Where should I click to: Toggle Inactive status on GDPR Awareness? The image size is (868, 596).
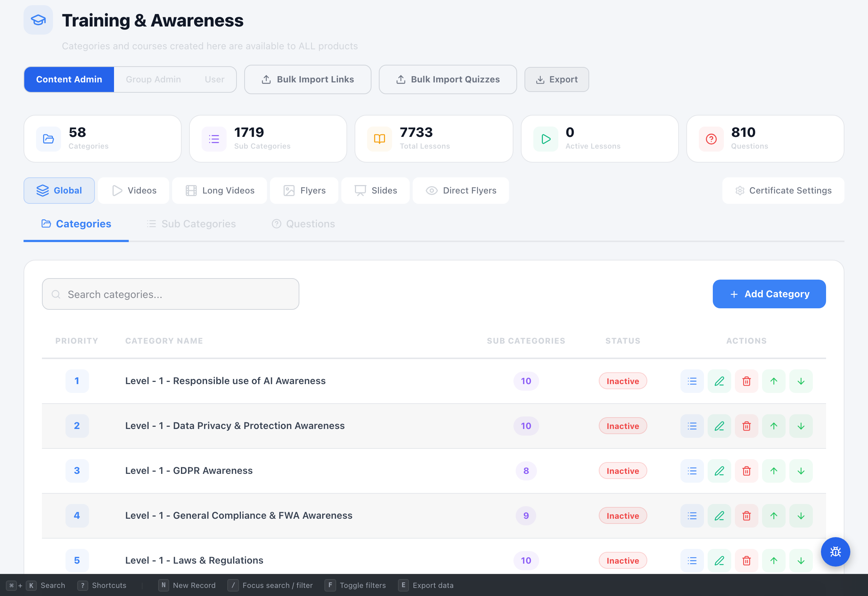tap(622, 471)
